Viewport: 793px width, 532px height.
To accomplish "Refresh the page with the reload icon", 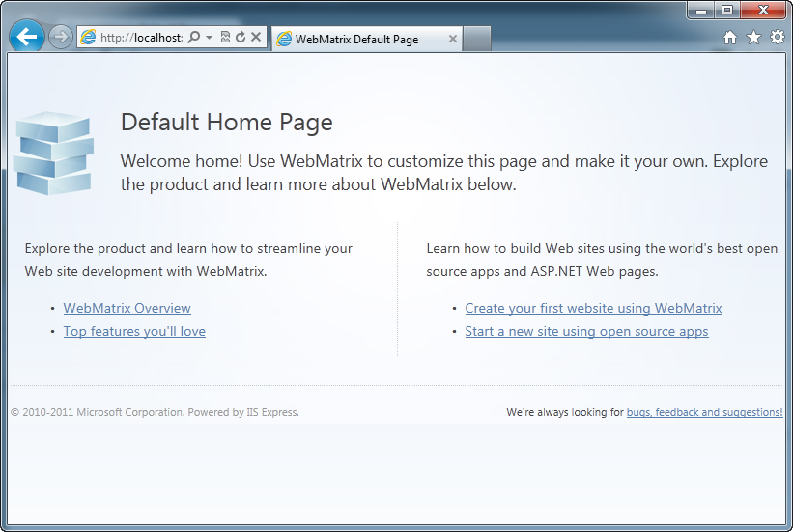I will (x=241, y=37).
